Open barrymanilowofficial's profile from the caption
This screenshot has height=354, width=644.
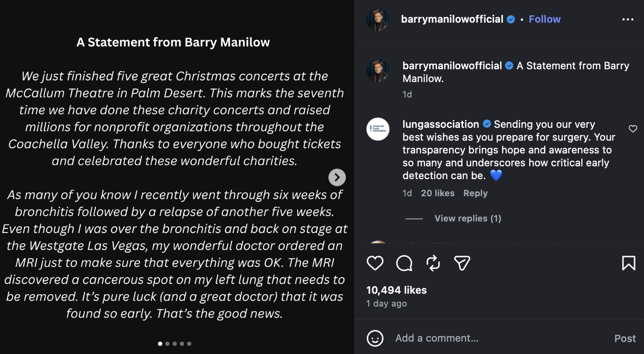coord(451,65)
